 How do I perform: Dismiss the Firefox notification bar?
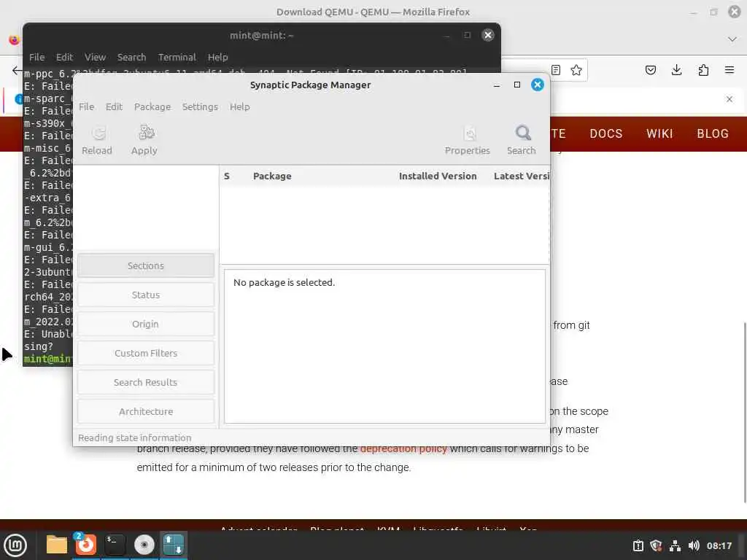pos(729,99)
